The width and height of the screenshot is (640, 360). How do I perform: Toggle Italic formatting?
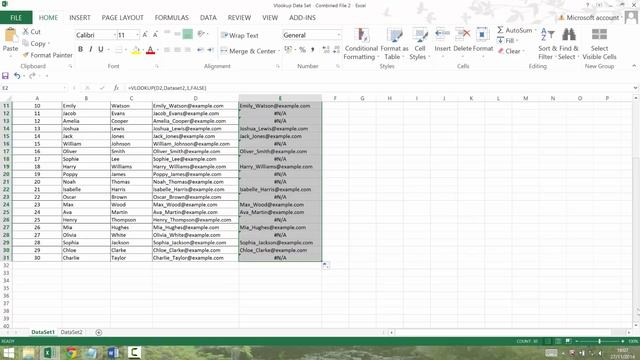91,49
